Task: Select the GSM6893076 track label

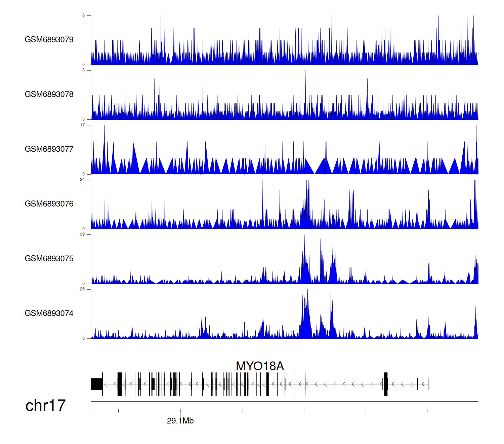Action: (x=49, y=204)
